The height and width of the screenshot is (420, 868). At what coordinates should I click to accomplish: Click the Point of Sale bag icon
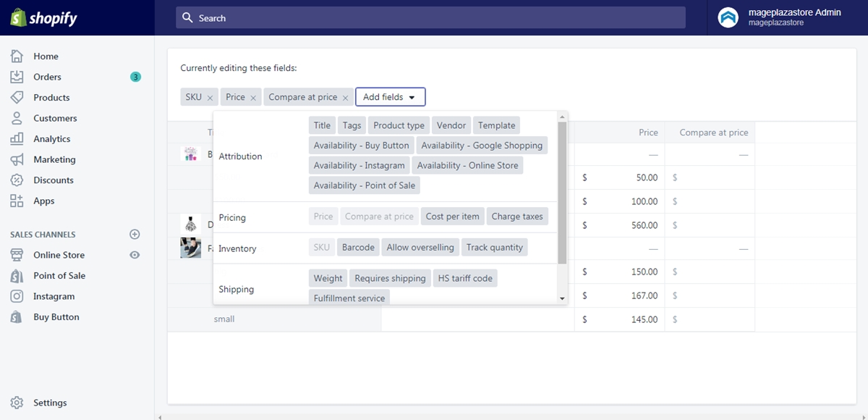pyautogui.click(x=17, y=276)
